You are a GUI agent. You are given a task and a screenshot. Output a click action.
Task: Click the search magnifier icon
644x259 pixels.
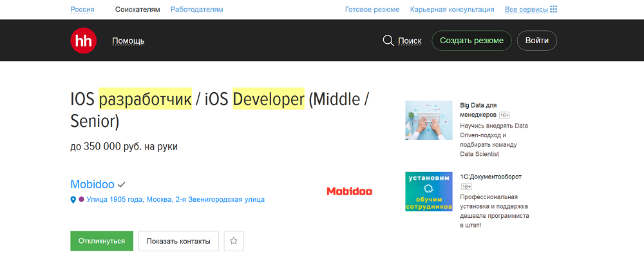388,41
